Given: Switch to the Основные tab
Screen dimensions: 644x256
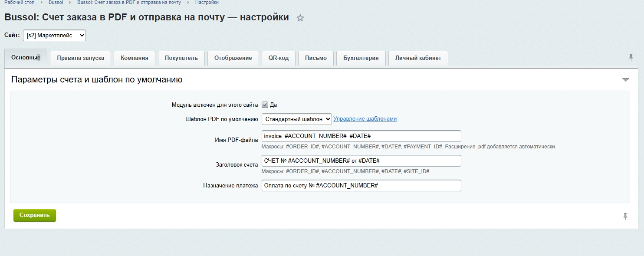Looking at the screenshot, I should tap(26, 58).
